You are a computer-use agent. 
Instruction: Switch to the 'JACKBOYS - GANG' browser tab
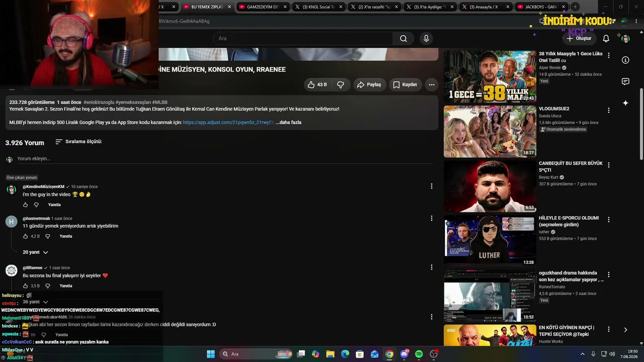tap(540, 7)
